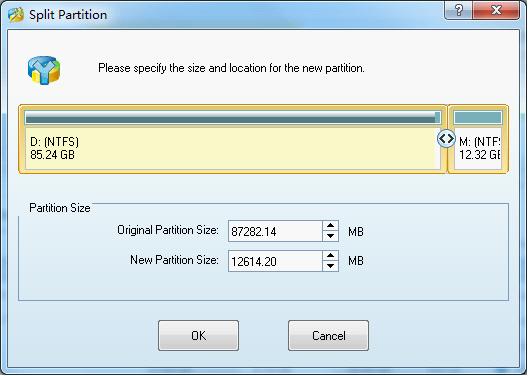This screenshot has height=376, width=528.
Task: Click the New Partition Size label
Action: 174,260
